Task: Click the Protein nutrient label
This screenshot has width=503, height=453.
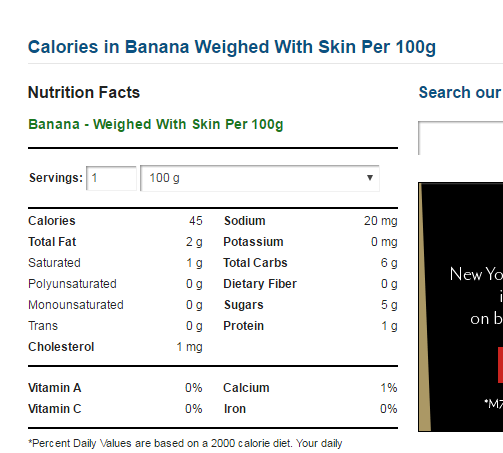Action: click(244, 326)
